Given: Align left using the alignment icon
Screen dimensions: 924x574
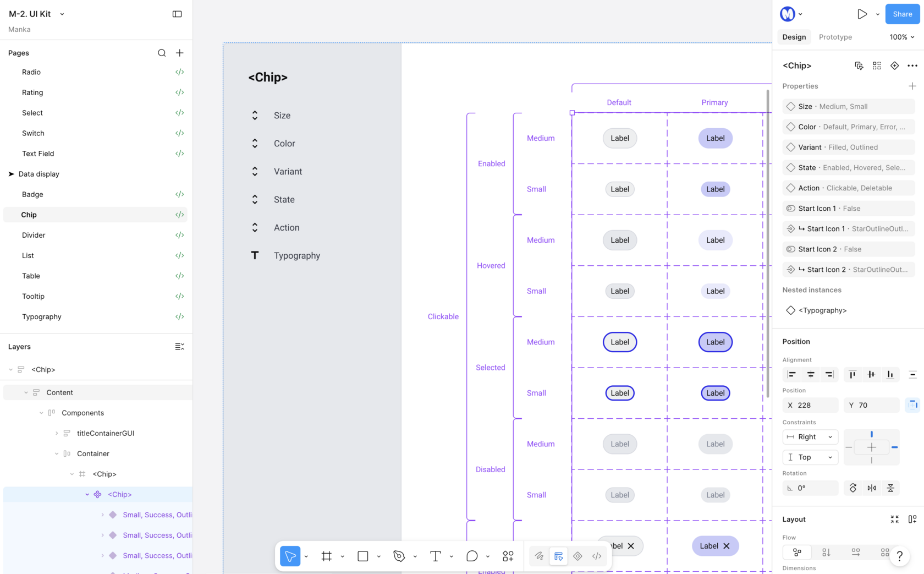Looking at the screenshot, I should pyautogui.click(x=792, y=375).
